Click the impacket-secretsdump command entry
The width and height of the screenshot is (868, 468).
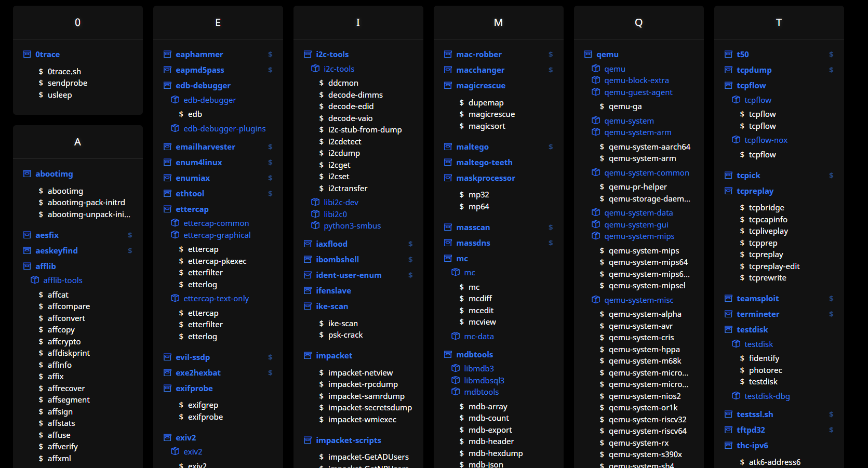pos(370,407)
